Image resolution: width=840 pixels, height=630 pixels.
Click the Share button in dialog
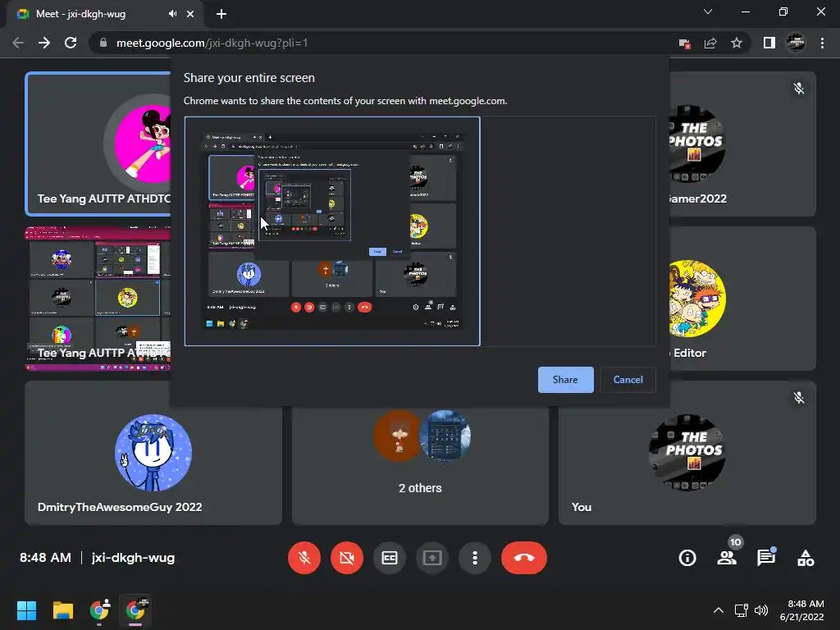tap(565, 380)
